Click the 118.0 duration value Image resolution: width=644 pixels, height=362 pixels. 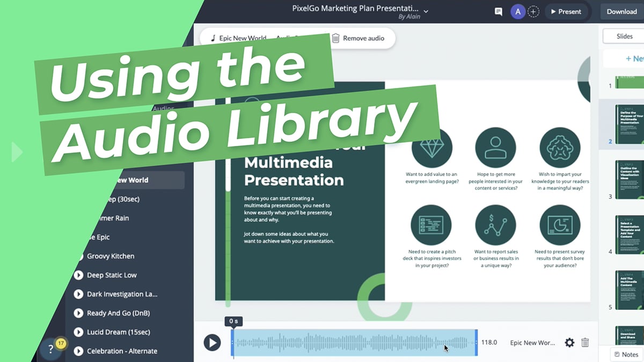pyautogui.click(x=489, y=342)
